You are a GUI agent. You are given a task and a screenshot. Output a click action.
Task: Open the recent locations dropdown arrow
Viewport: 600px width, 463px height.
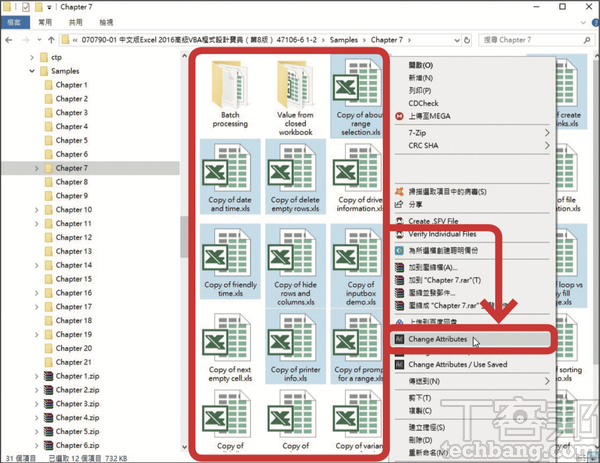[x=39, y=40]
